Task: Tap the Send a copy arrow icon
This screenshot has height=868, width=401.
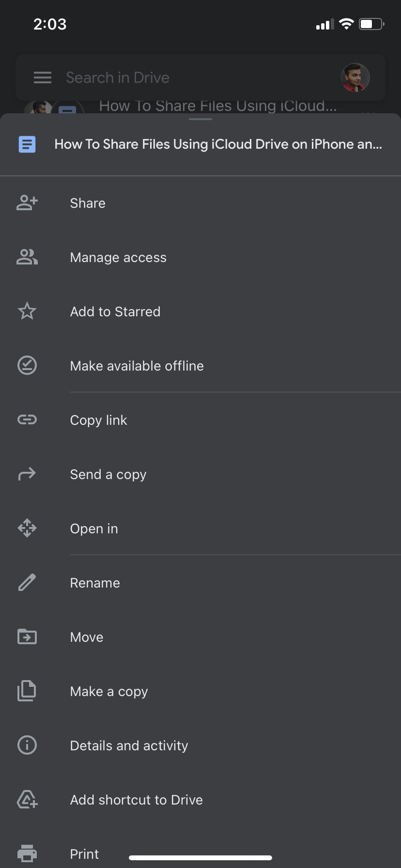Action: click(27, 474)
